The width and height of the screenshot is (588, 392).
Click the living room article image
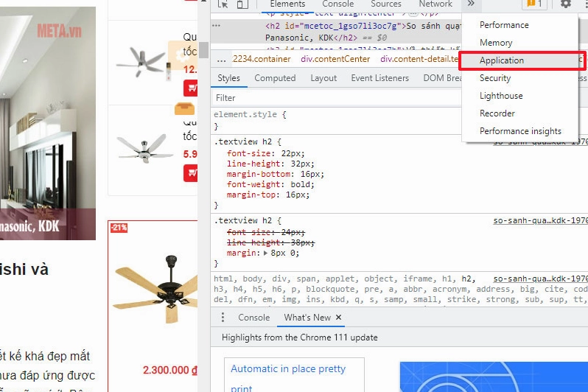click(x=48, y=123)
